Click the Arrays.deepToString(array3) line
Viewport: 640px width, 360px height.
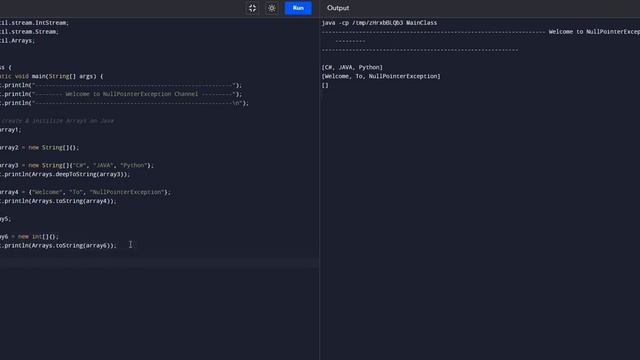[65, 174]
